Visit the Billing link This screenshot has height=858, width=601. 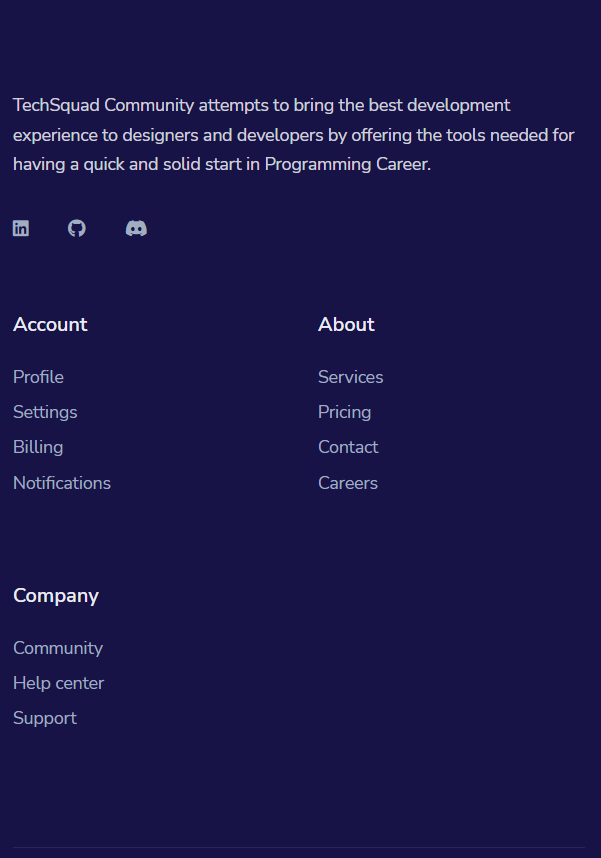pos(38,448)
